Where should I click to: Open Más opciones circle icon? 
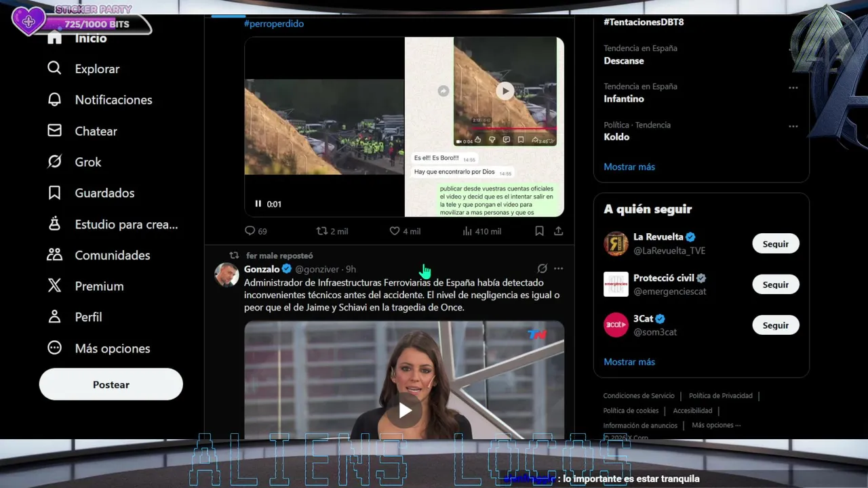click(x=54, y=348)
